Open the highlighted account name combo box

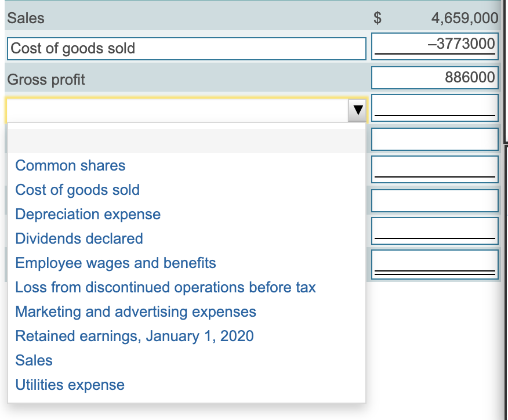click(174, 110)
